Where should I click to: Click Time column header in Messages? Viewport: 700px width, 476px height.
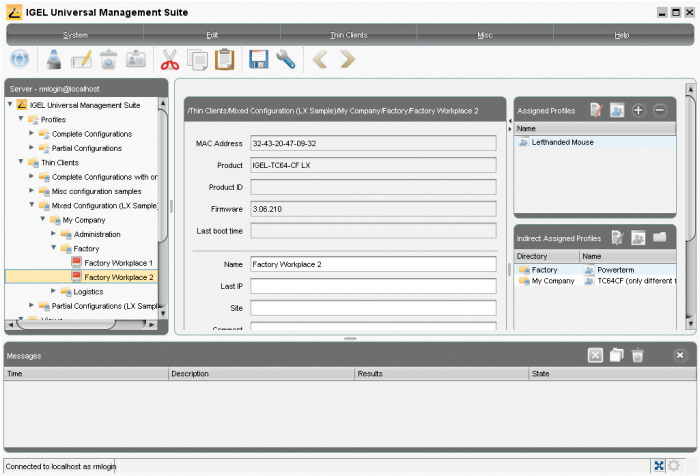tap(86, 374)
